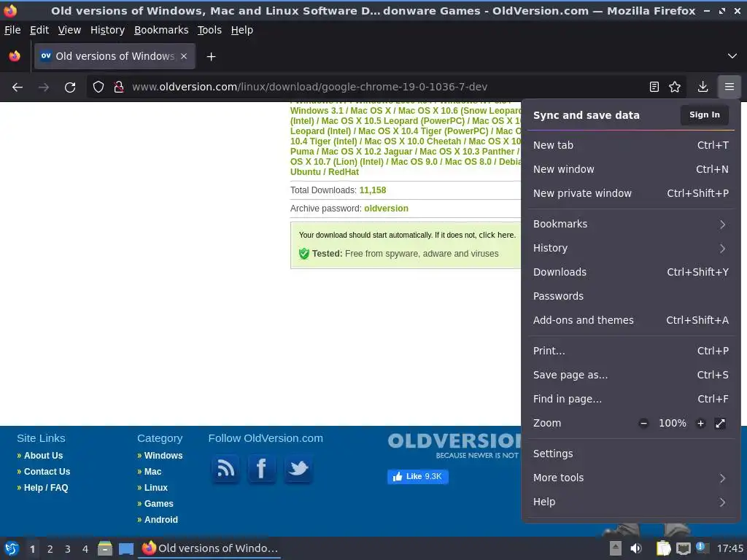Open the Windows category link
This screenshot has width=747, height=560.
click(x=163, y=456)
